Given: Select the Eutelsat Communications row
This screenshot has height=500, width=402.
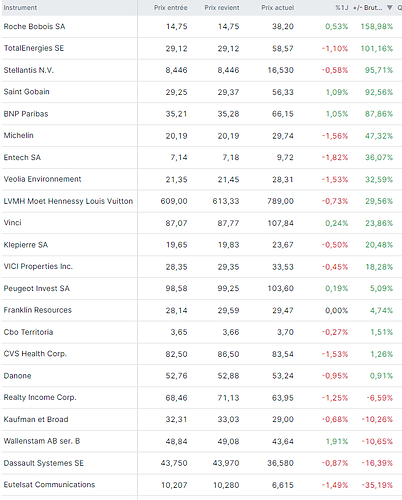Looking at the screenshot, I should point(201,485).
